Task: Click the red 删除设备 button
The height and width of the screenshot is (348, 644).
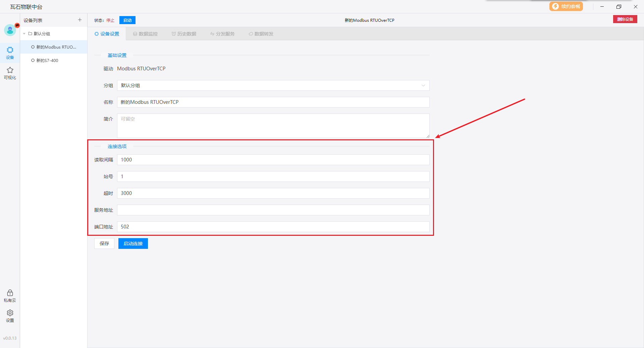Action: click(625, 19)
